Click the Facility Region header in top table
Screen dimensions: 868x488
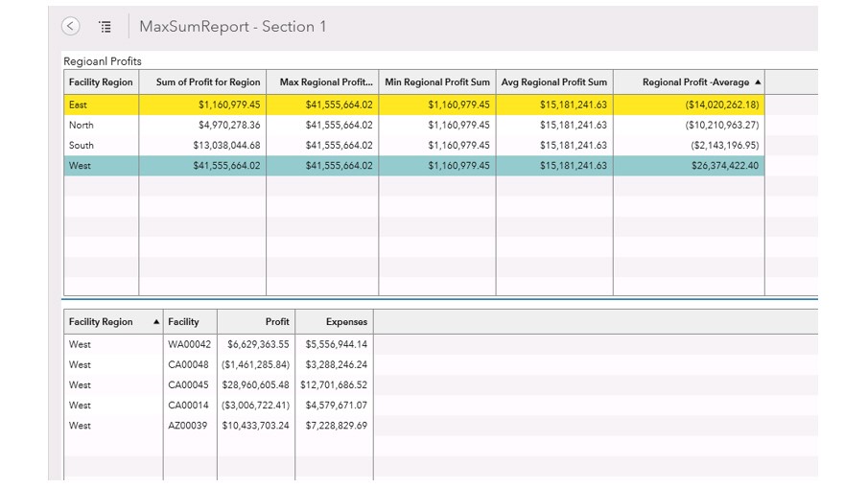coord(101,82)
